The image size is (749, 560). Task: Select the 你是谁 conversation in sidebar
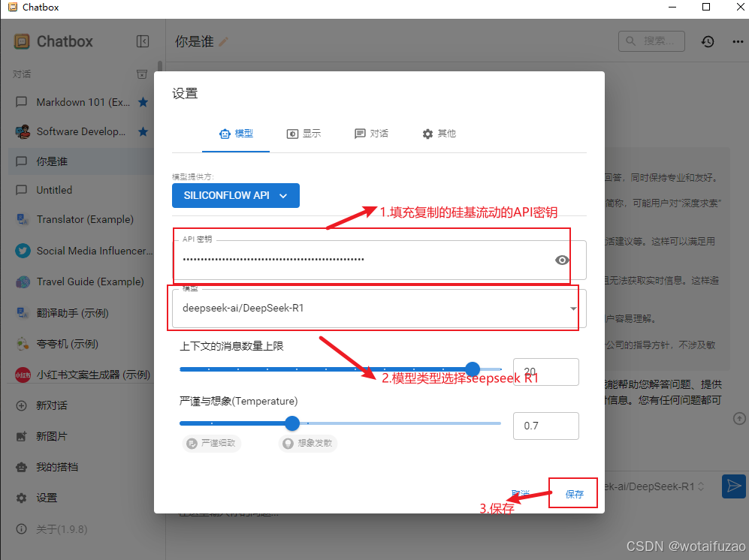coord(80,161)
